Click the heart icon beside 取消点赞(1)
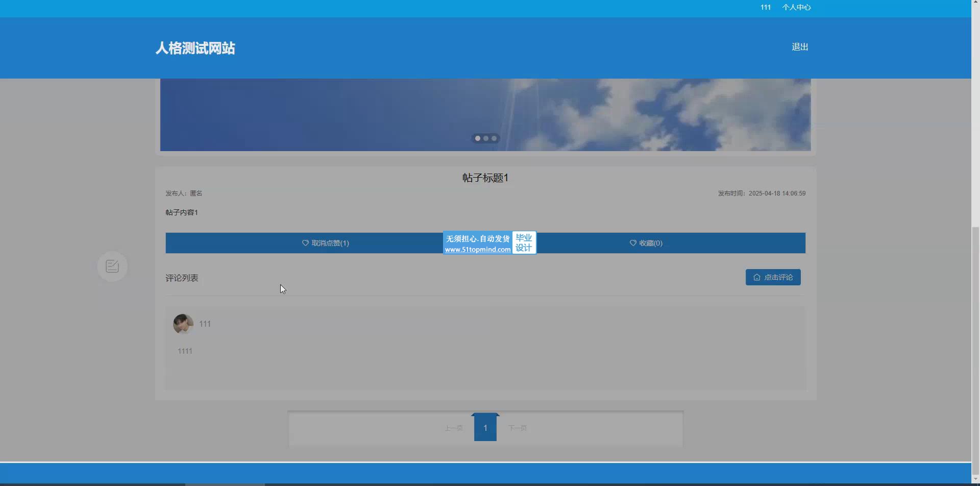 click(x=305, y=243)
